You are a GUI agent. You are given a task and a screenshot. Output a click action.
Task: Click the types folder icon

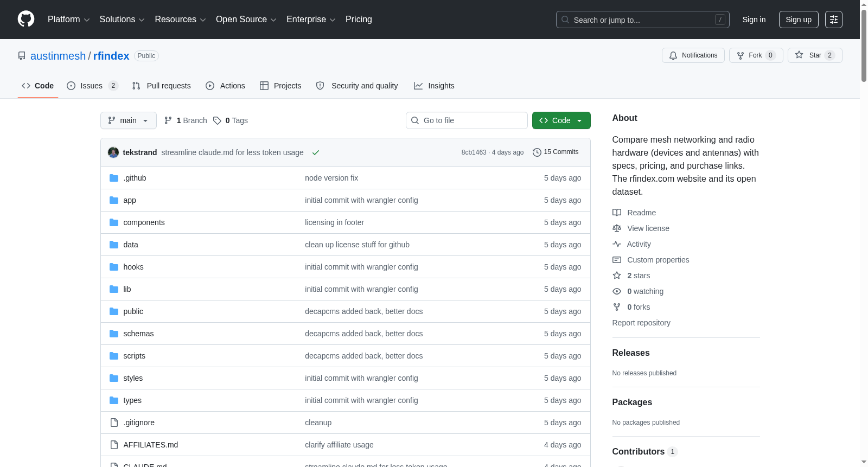point(114,400)
